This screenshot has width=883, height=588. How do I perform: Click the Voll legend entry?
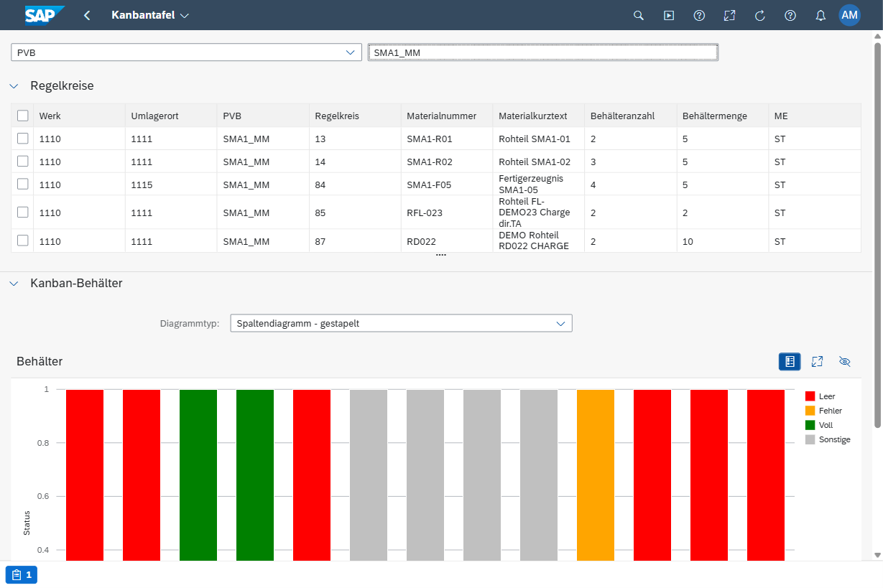[819, 425]
